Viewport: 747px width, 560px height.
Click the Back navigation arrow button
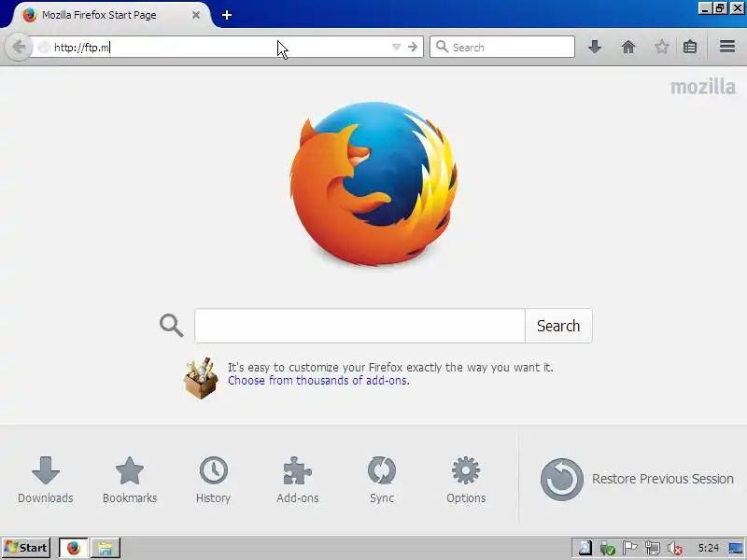(x=18, y=47)
